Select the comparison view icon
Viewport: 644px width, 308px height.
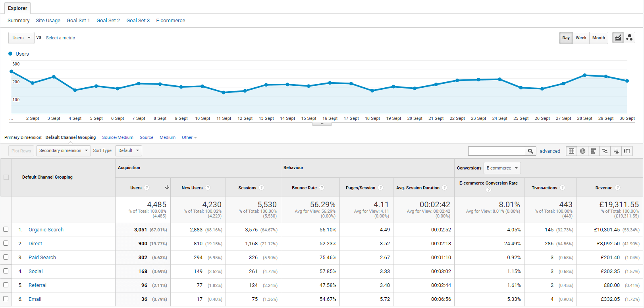click(x=605, y=151)
